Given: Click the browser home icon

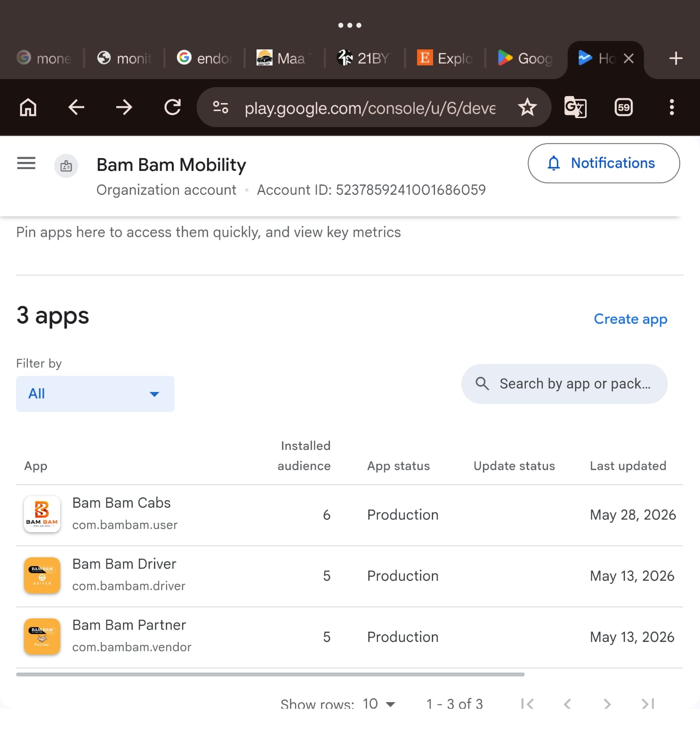Looking at the screenshot, I should [x=28, y=107].
